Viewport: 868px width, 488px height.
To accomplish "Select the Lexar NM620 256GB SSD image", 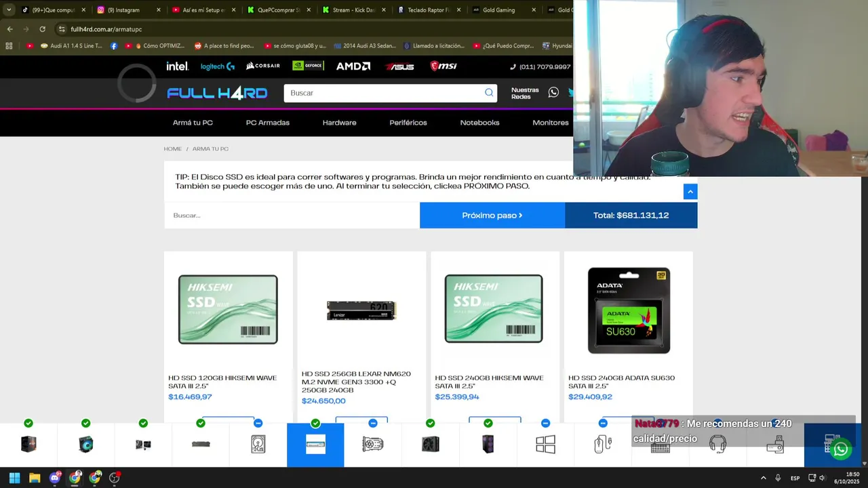I will (x=361, y=310).
